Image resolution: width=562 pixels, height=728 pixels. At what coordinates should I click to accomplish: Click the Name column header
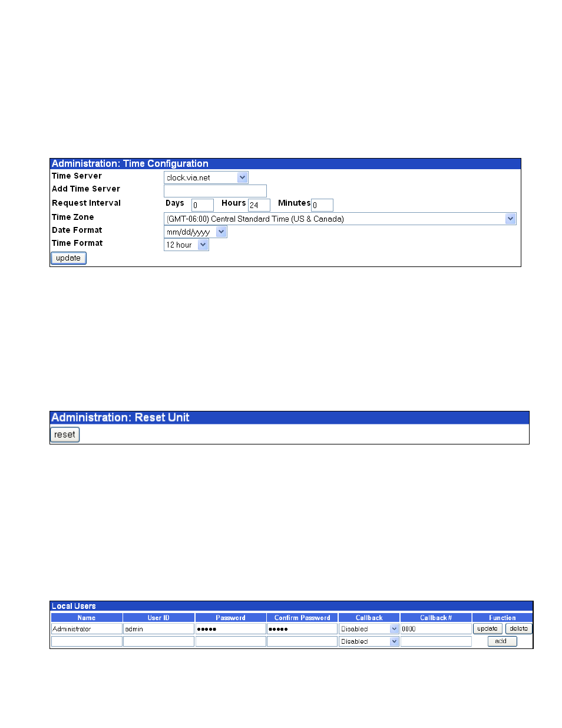coord(87,618)
